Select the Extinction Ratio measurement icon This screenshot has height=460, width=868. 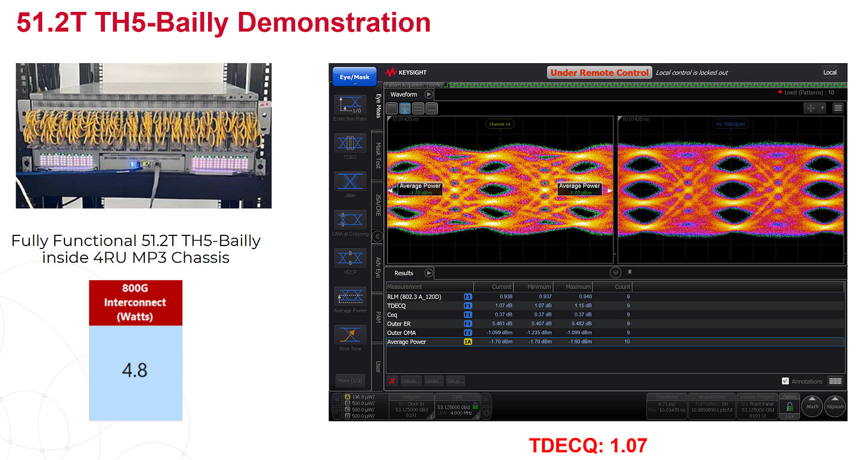tap(350, 104)
